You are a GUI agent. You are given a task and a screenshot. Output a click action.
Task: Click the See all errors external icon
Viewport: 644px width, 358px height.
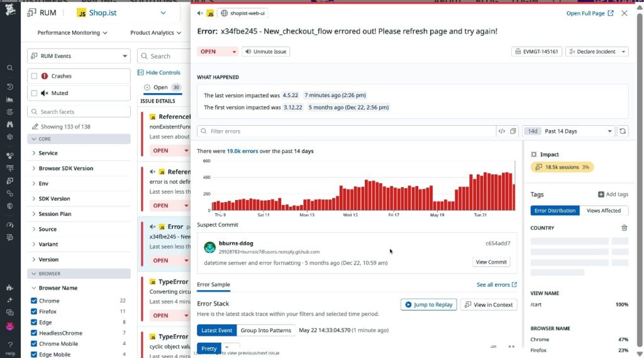(514, 284)
